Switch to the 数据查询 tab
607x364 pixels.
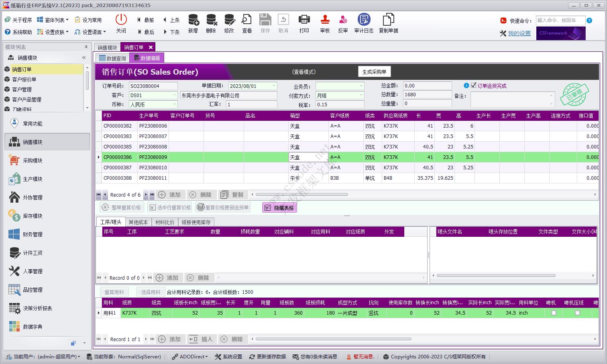point(112,58)
